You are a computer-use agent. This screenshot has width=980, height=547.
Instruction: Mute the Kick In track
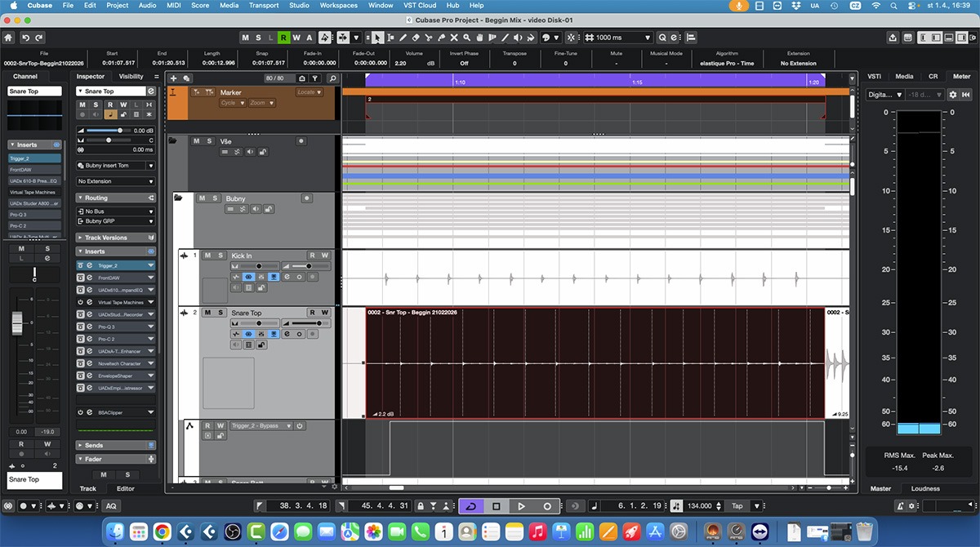(207, 256)
